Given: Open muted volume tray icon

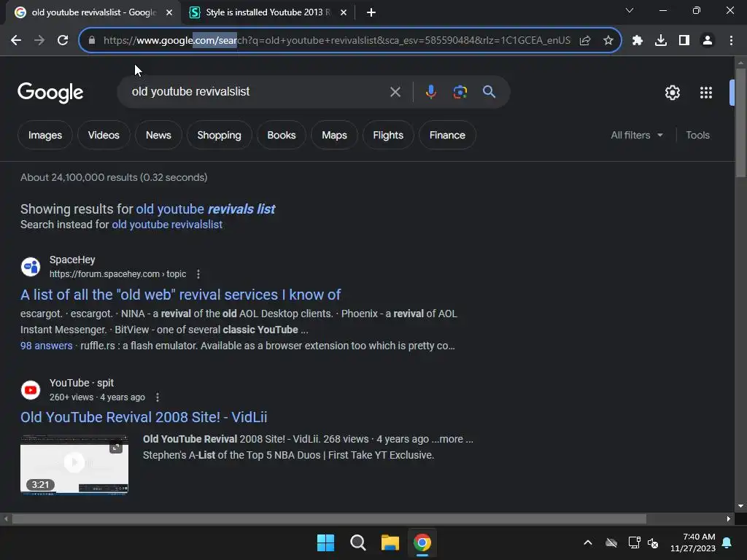Looking at the screenshot, I should [x=653, y=542].
